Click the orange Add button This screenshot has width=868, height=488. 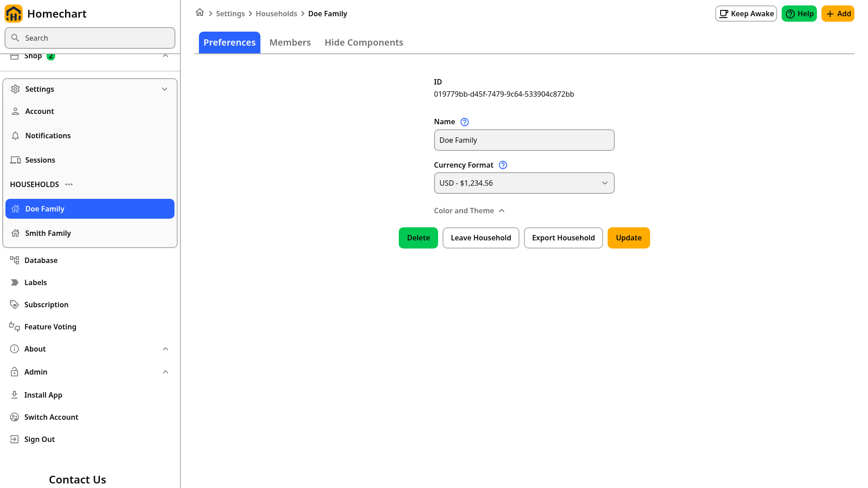coord(838,14)
